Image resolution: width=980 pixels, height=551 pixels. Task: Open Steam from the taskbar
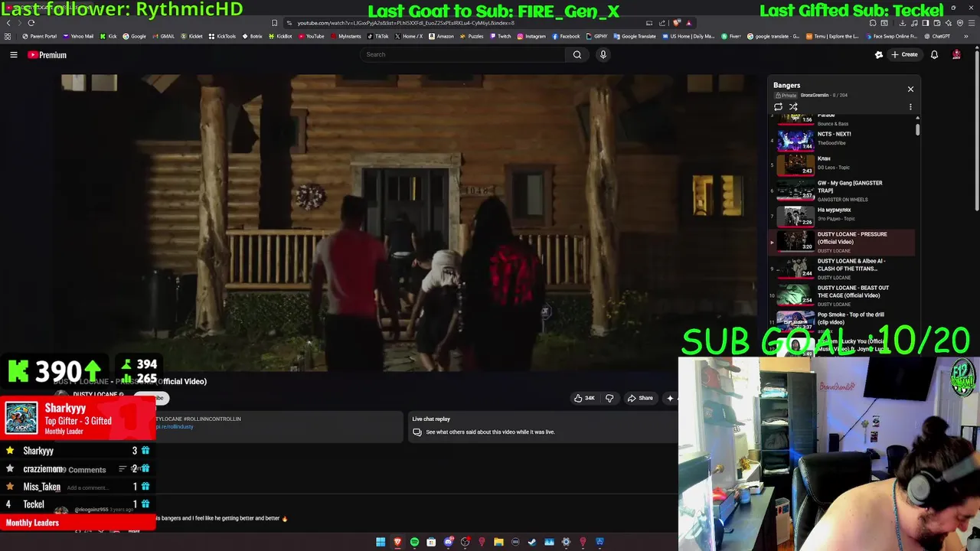pyautogui.click(x=532, y=542)
